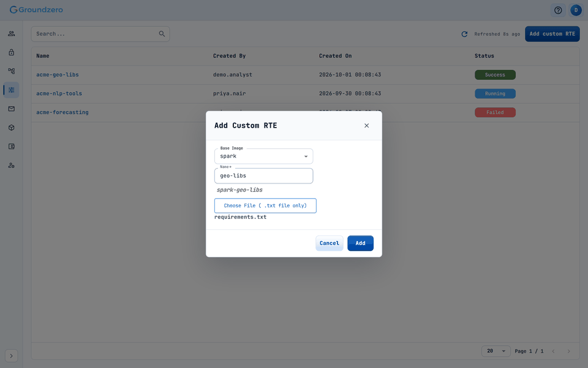Viewport: 588px width, 368px height.
Task: Click the Refreshed 8s ago text
Action: [497, 34]
